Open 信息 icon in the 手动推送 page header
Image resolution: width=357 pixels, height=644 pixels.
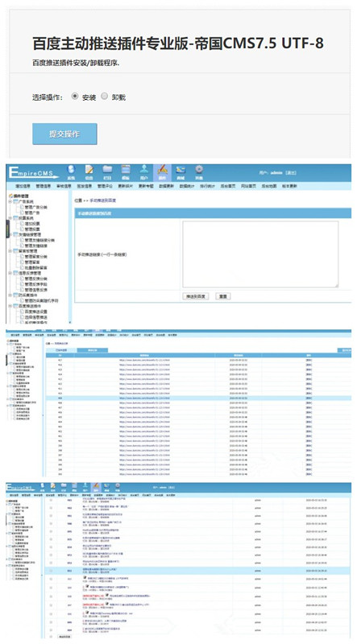pyautogui.click(x=89, y=172)
